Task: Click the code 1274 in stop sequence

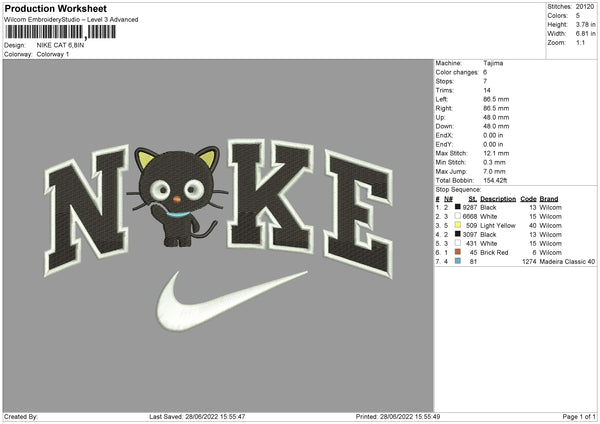Action: point(529,261)
